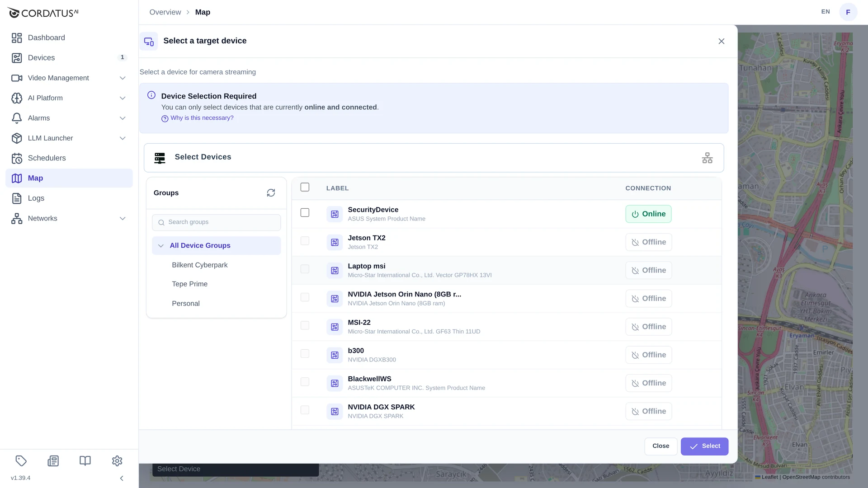
Task: Go to Overview in the breadcrumb
Action: point(165,12)
